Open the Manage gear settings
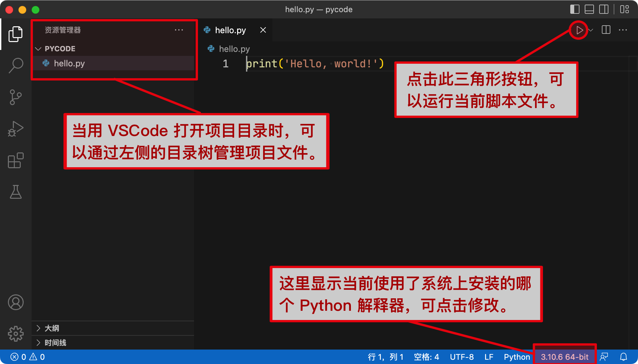 [15, 334]
